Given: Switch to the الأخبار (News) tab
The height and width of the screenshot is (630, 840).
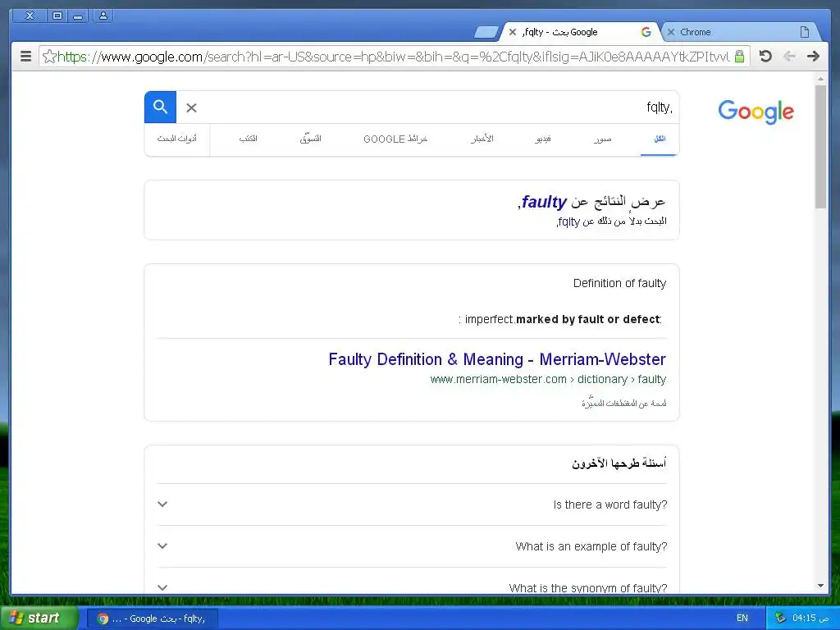Looking at the screenshot, I should [x=482, y=139].
